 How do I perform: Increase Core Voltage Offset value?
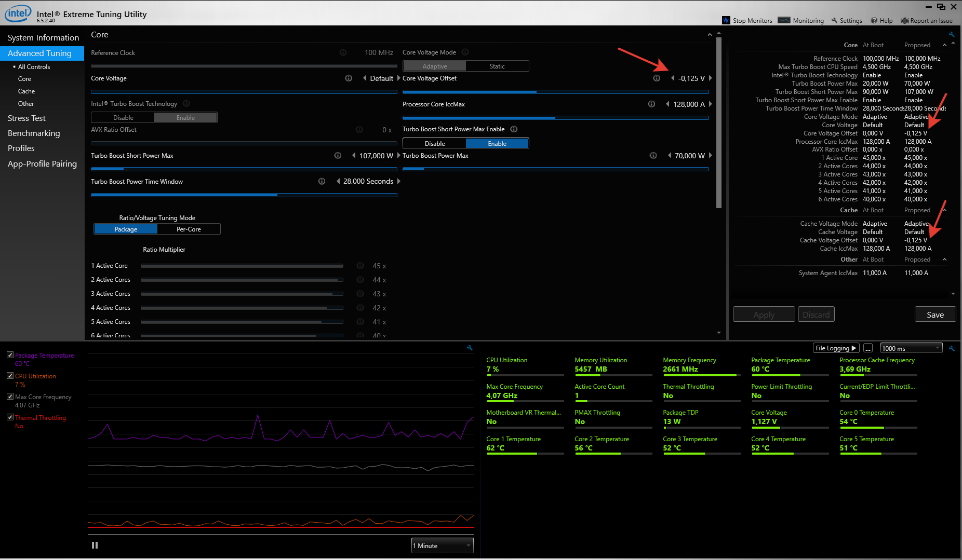point(710,78)
